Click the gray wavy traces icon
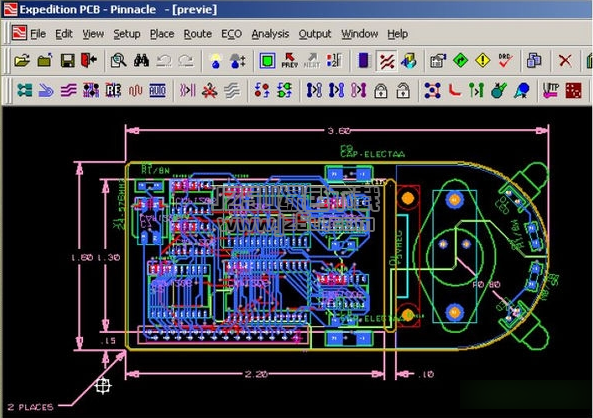This screenshot has width=593, height=418. tap(232, 90)
